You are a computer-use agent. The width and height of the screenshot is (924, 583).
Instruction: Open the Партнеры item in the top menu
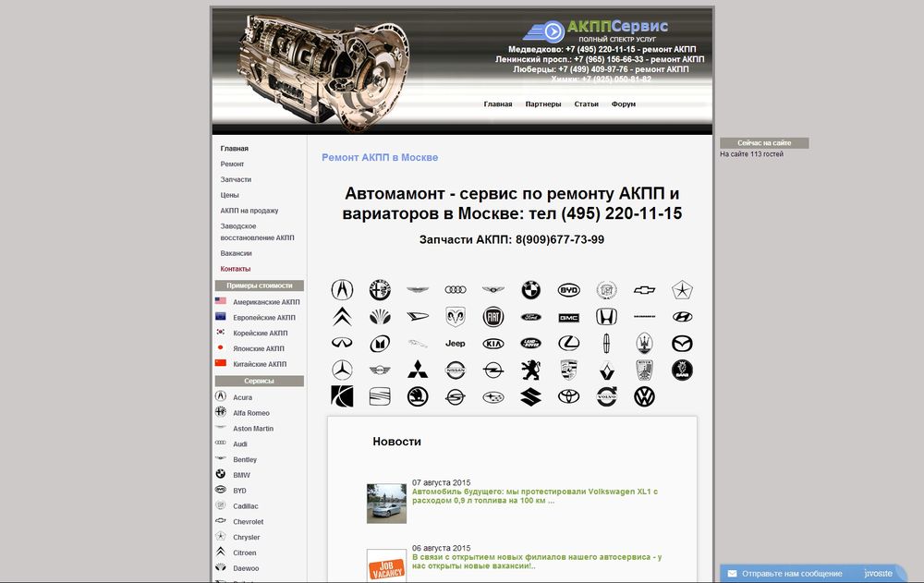543,104
